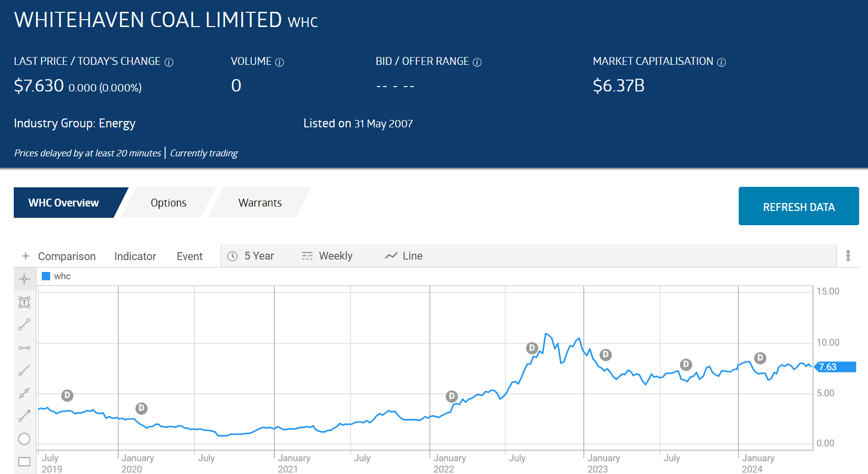Click the dividend marker near July 2022 peak

pos(532,348)
